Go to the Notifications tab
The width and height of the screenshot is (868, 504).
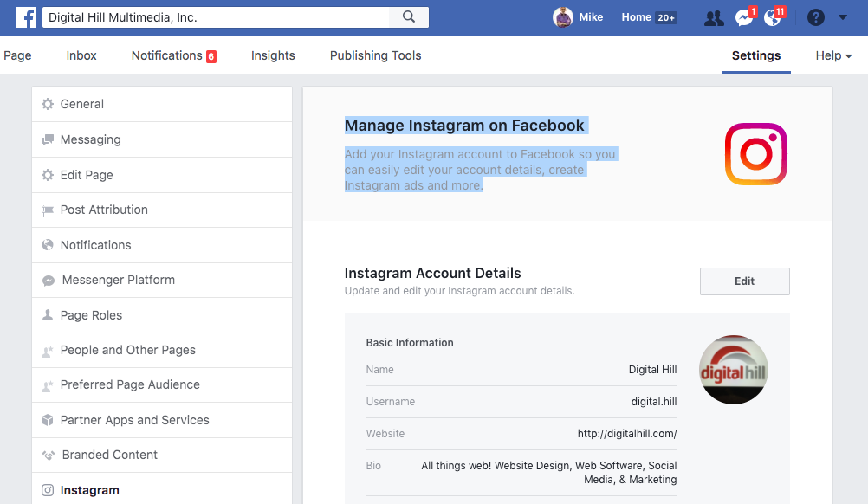coord(167,55)
